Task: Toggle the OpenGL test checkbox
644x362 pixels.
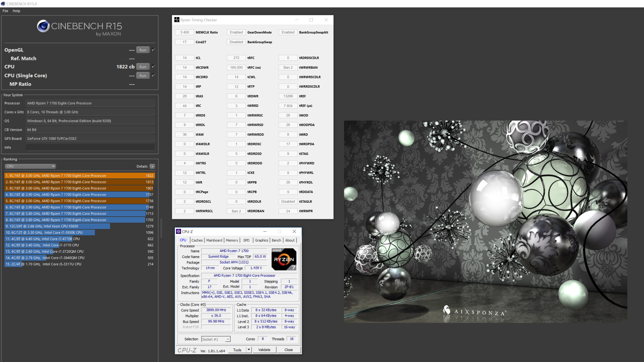Action: click(153, 50)
